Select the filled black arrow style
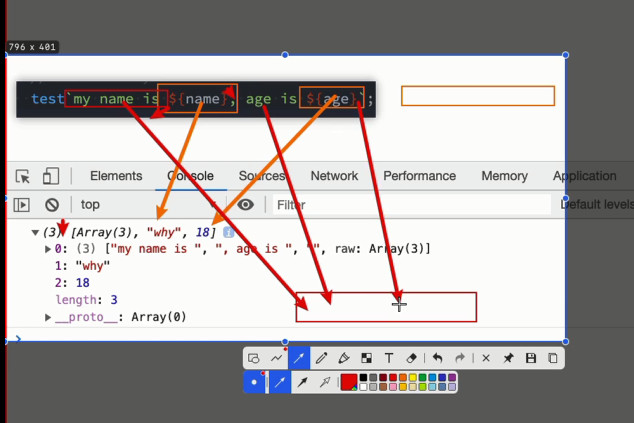 point(302,382)
